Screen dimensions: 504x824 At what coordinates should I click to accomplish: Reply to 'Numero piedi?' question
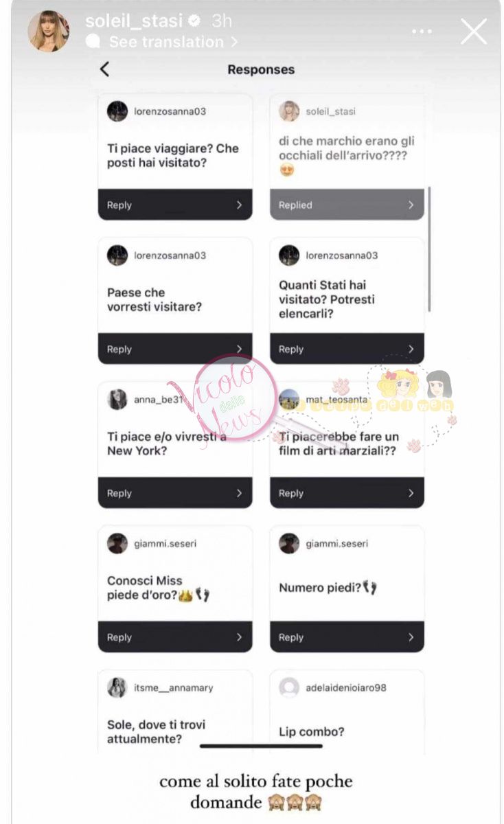click(x=347, y=637)
